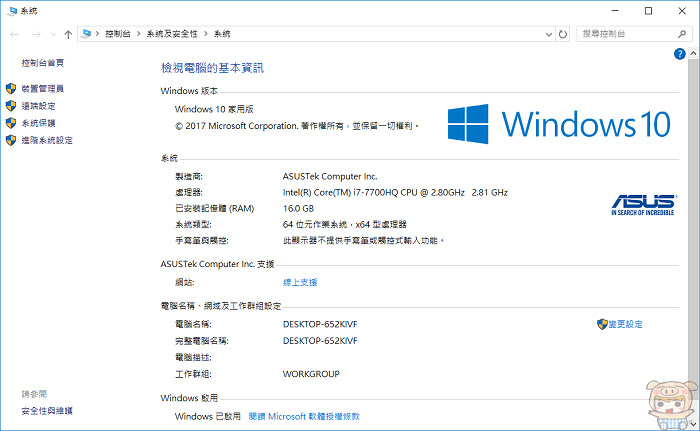Click DESKTOP-652KIVF beside 電腦名稱

coord(320,324)
